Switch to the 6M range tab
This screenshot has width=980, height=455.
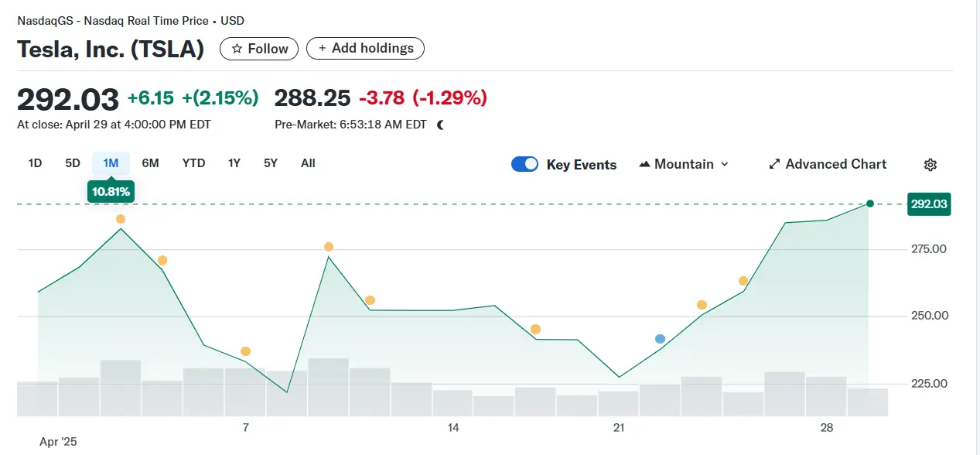click(150, 163)
